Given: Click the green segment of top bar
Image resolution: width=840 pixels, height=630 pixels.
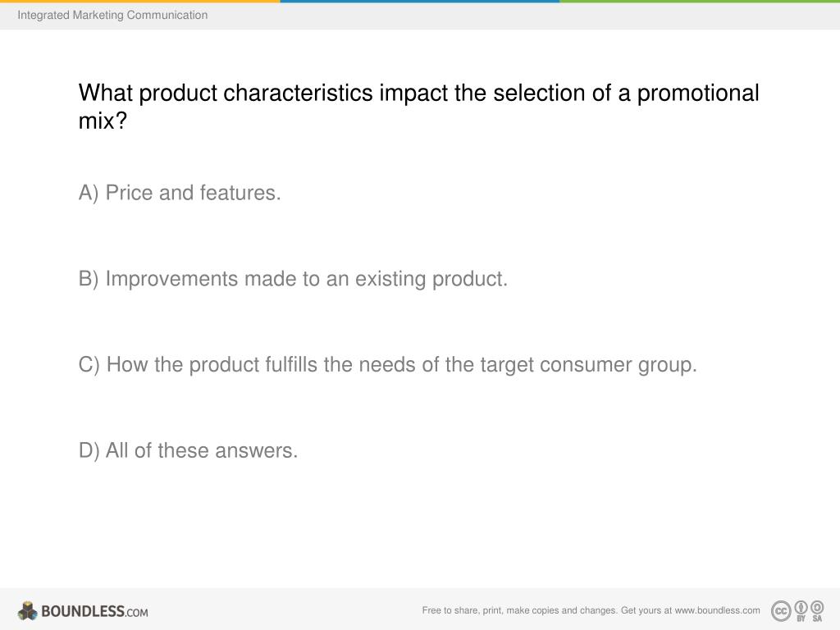Looking at the screenshot, I should (x=700, y=1).
